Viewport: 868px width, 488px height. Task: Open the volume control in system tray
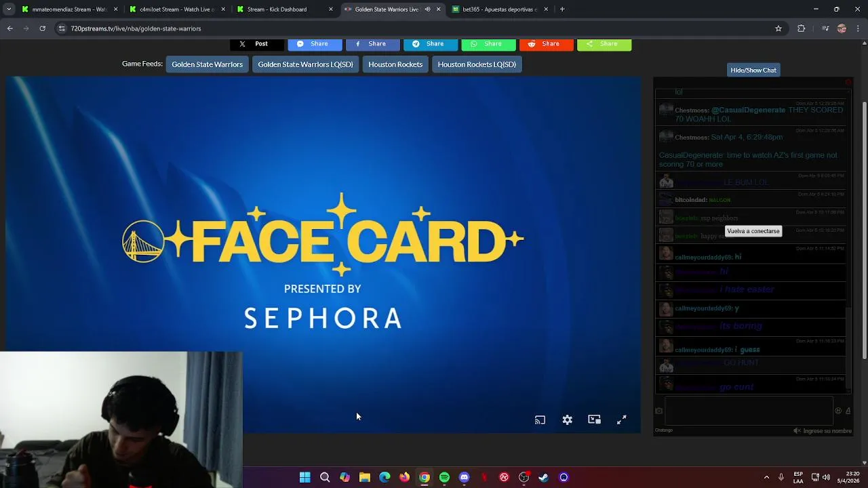[826, 477]
